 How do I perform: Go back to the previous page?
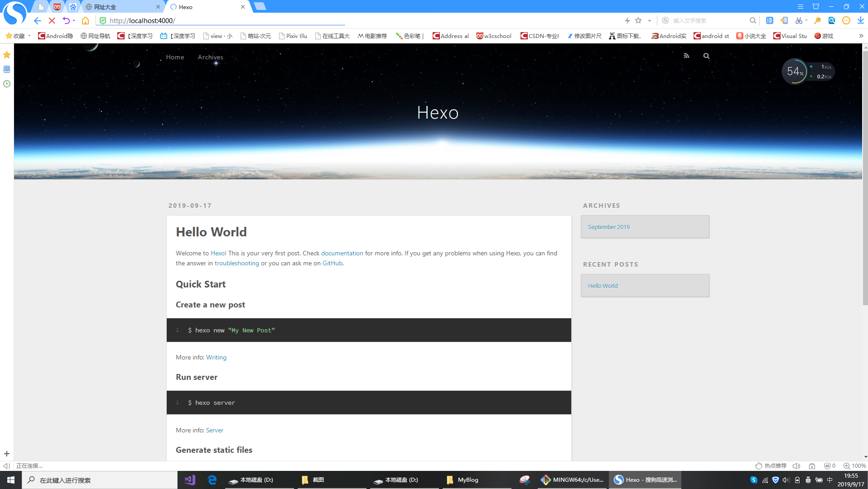click(38, 20)
